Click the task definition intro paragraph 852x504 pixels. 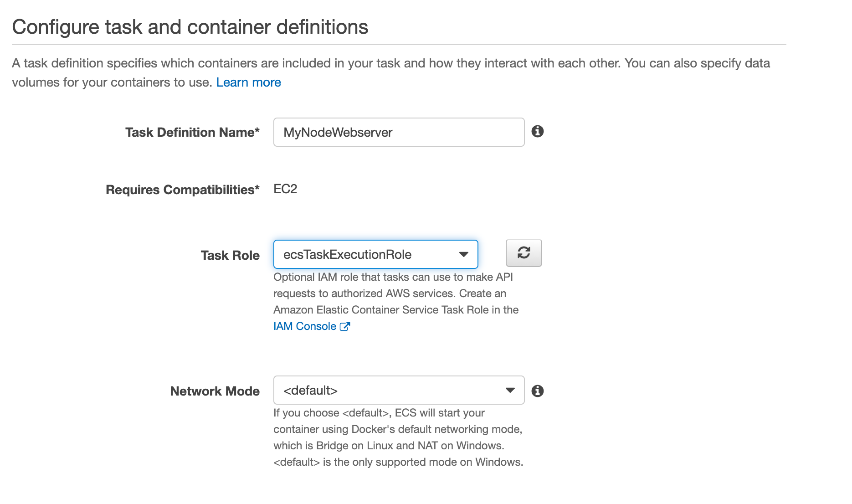pos(390,64)
